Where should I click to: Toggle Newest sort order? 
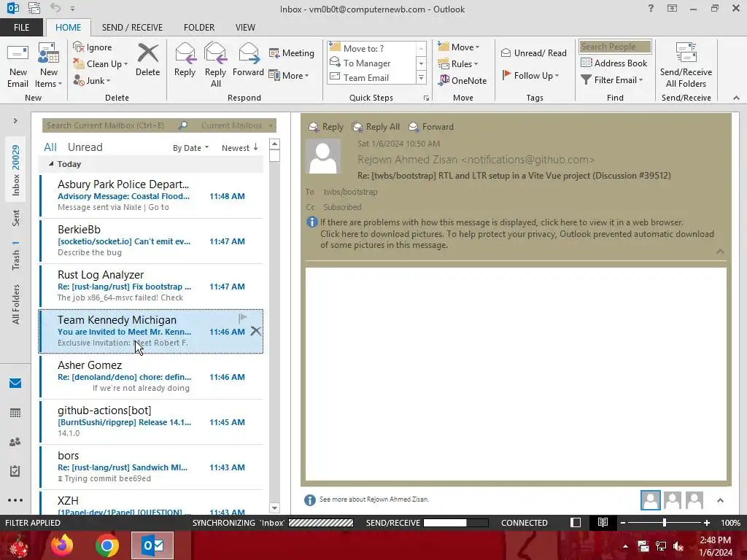click(239, 148)
